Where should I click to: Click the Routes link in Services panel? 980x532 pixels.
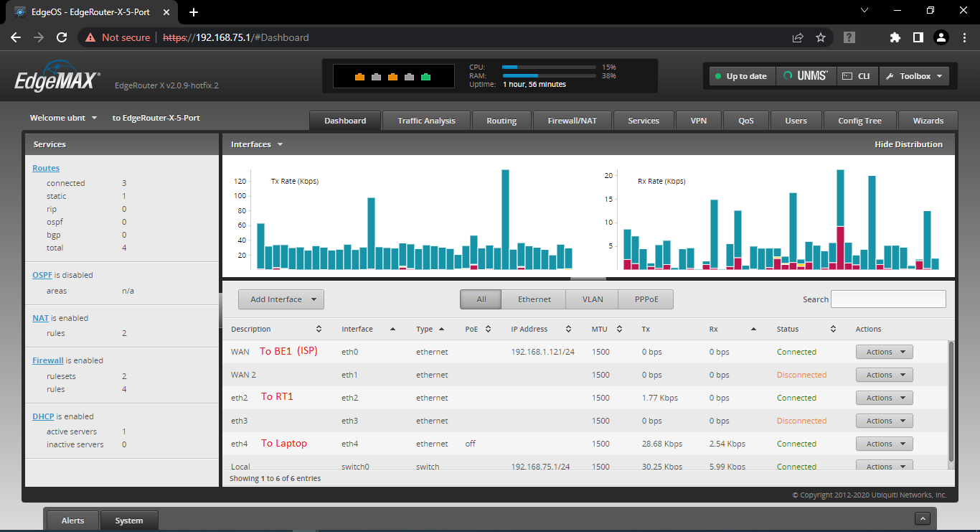[45, 167]
